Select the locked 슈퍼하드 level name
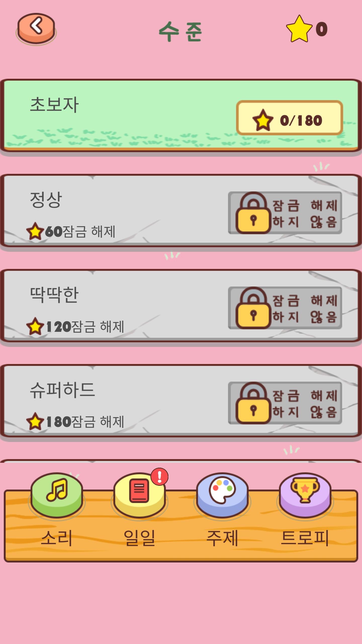This screenshot has height=644, width=362. coord(62,389)
